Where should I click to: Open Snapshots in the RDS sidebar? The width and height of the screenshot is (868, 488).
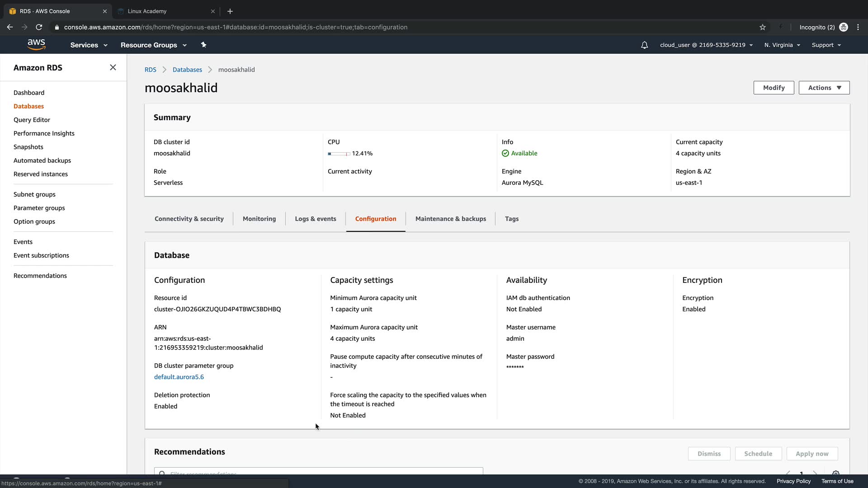pyautogui.click(x=28, y=147)
